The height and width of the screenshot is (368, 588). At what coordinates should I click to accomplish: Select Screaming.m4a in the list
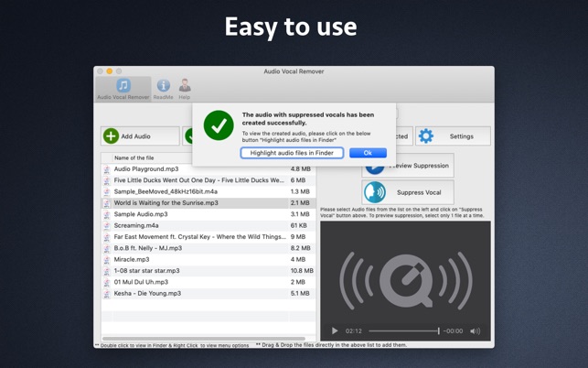[x=136, y=225]
